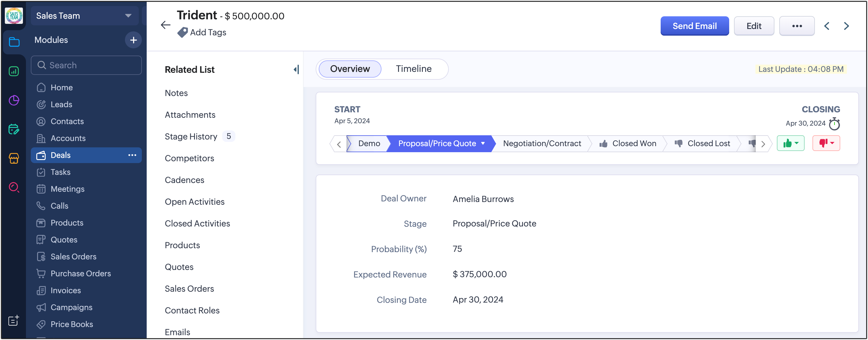
Task: Click the Add Tags tag icon
Action: click(x=182, y=32)
